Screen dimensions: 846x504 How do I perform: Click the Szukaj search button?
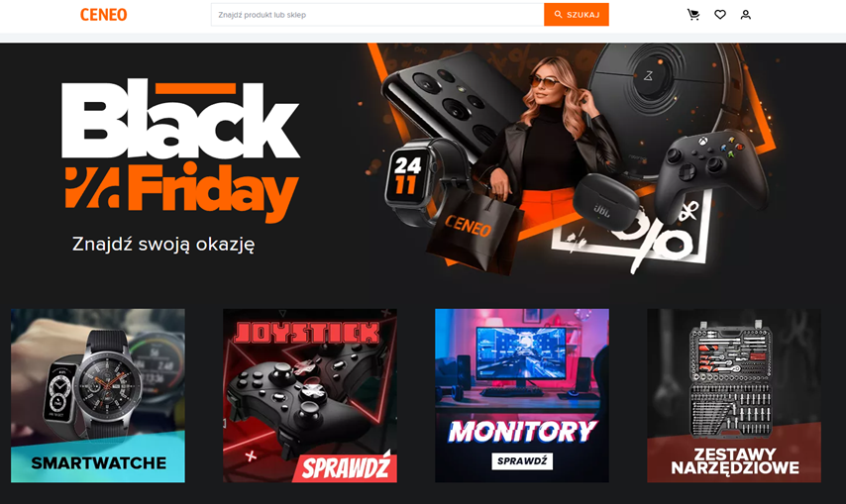click(577, 15)
